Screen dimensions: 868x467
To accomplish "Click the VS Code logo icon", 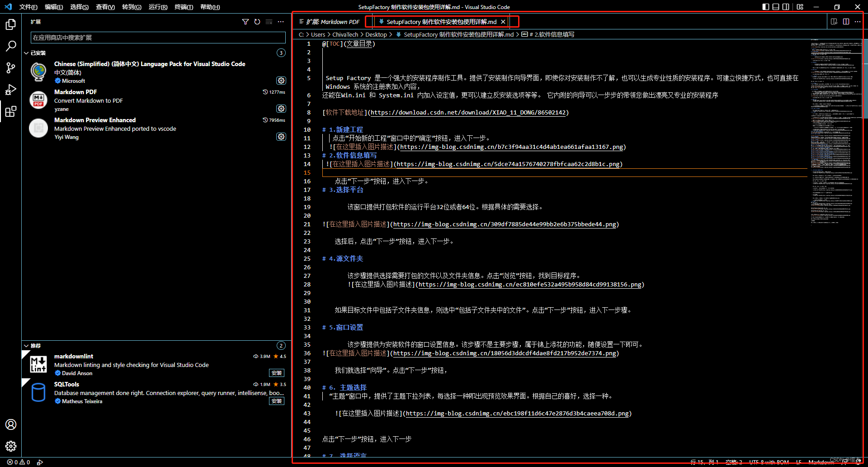I will pyautogui.click(x=8, y=7).
